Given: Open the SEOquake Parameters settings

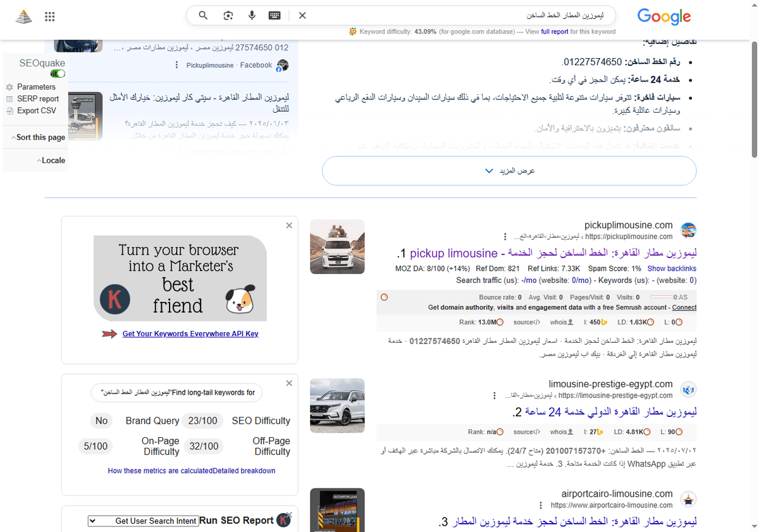Looking at the screenshot, I should (x=35, y=87).
